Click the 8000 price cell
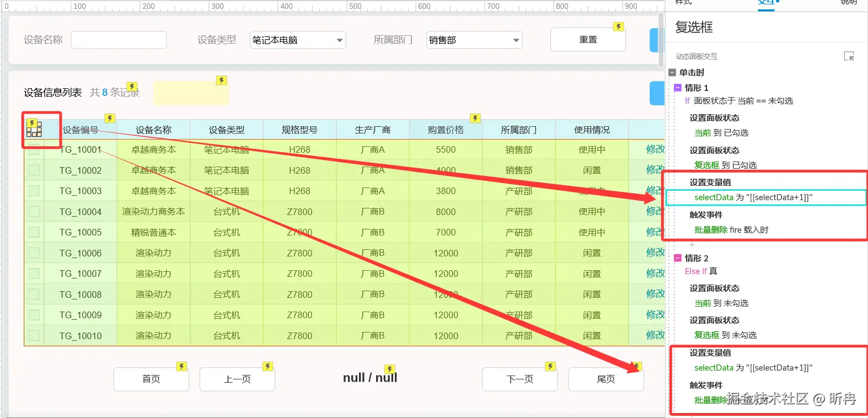The height and width of the screenshot is (418, 868). (x=446, y=212)
